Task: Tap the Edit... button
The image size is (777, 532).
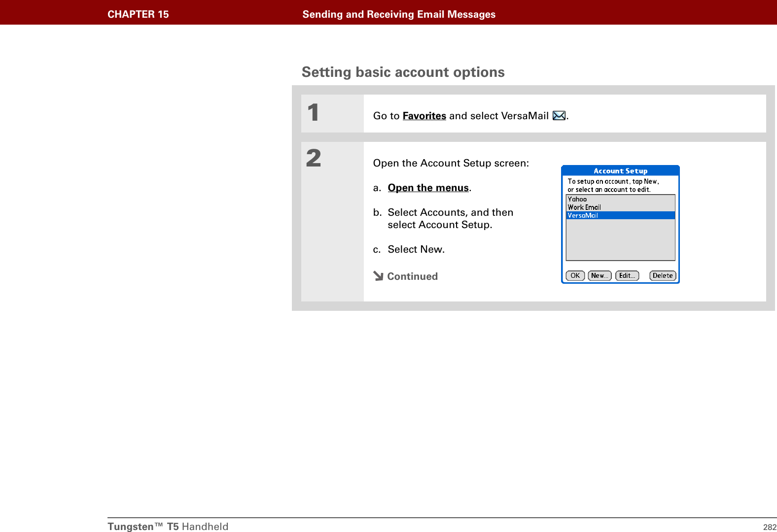Action: click(x=627, y=276)
